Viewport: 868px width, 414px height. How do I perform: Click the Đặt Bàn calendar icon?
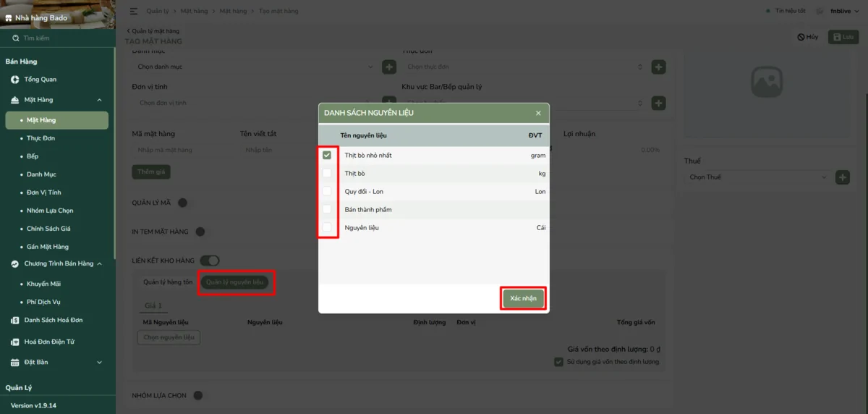(x=15, y=362)
